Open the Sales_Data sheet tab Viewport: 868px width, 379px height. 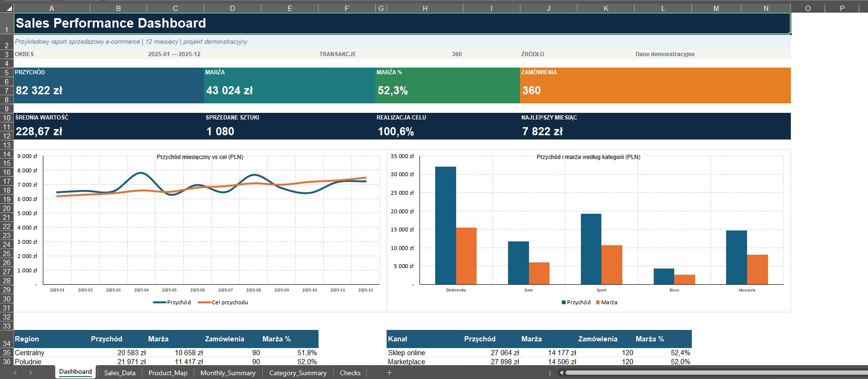(x=120, y=373)
